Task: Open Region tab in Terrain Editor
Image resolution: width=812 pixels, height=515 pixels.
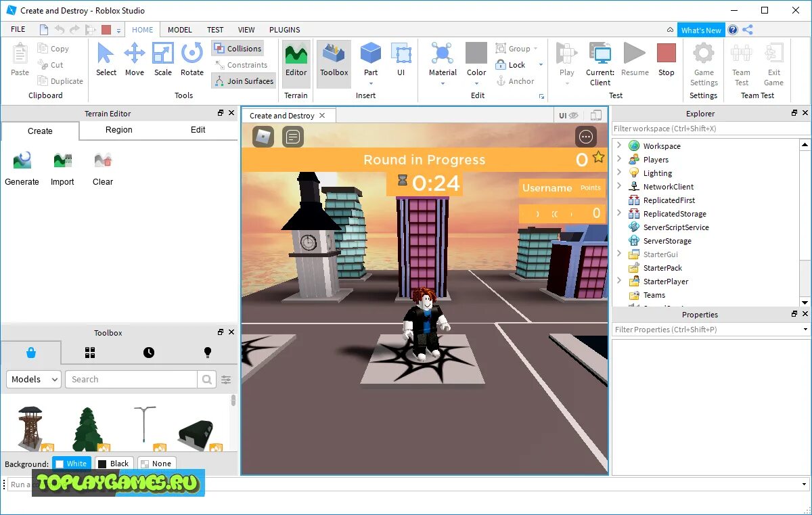Action: click(119, 130)
